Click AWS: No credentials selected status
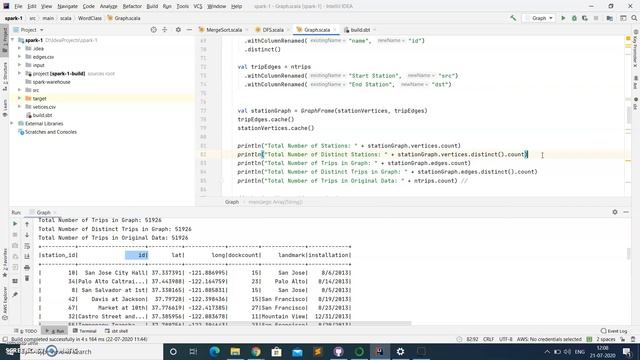Image resolution: width=640 pixels, height=360 pixels. [x=549, y=339]
